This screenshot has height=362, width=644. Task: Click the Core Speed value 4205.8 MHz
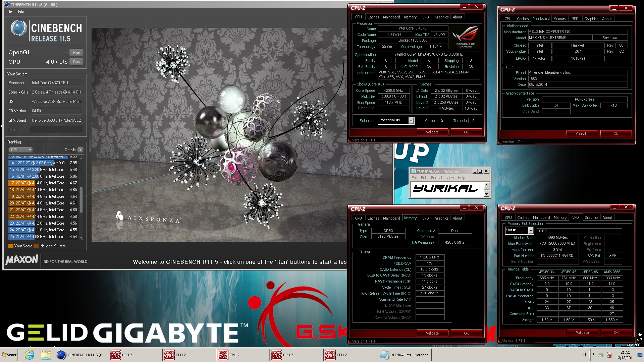(393, 90)
